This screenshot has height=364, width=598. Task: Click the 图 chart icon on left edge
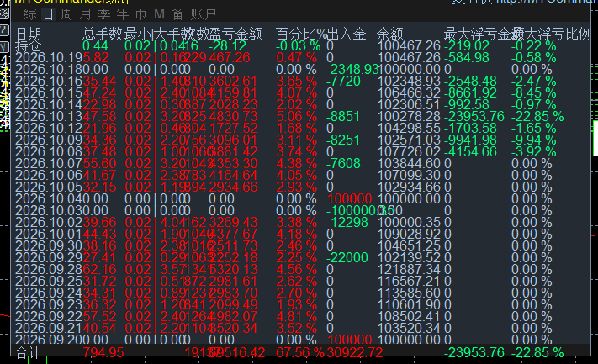click(x=4, y=14)
